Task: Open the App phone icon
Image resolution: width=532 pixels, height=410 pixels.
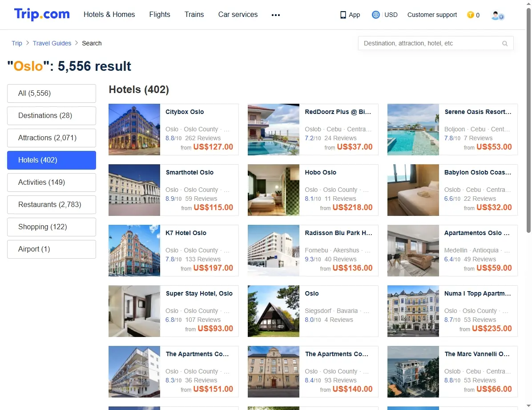Action: [x=343, y=15]
